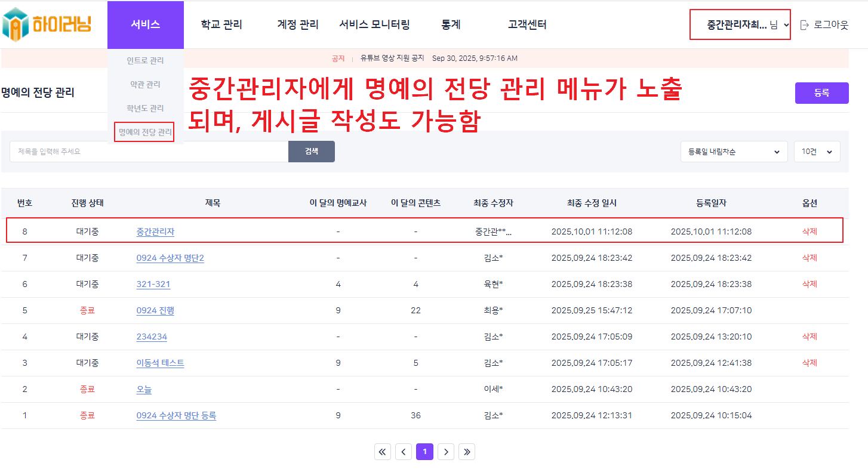Image resolution: width=868 pixels, height=469 pixels.
Task: Click the 하이러닝 logo icon
Action: click(x=16, y=24)
